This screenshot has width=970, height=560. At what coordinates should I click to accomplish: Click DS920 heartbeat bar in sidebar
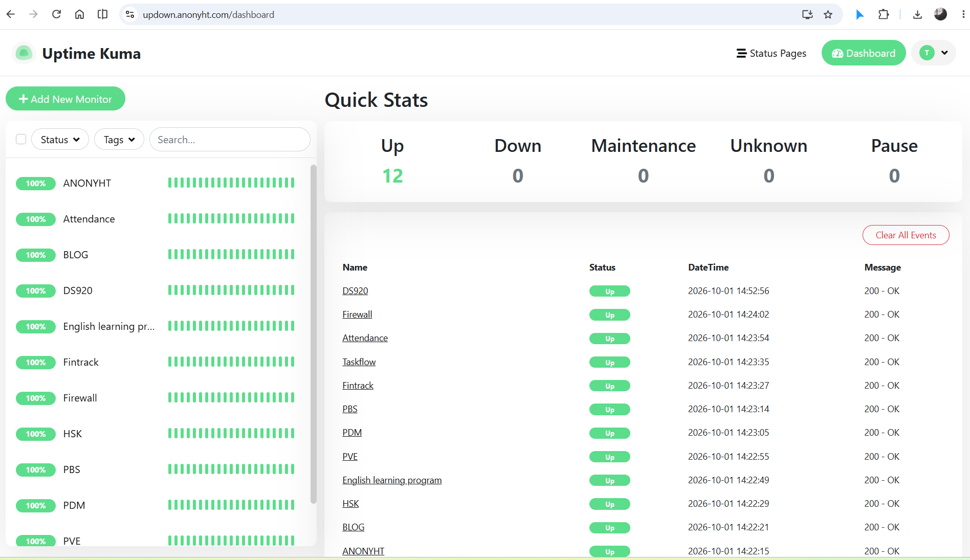point(231,290)
